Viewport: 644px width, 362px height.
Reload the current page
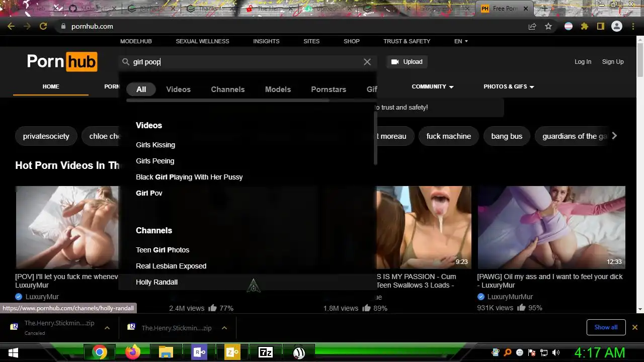43,26
